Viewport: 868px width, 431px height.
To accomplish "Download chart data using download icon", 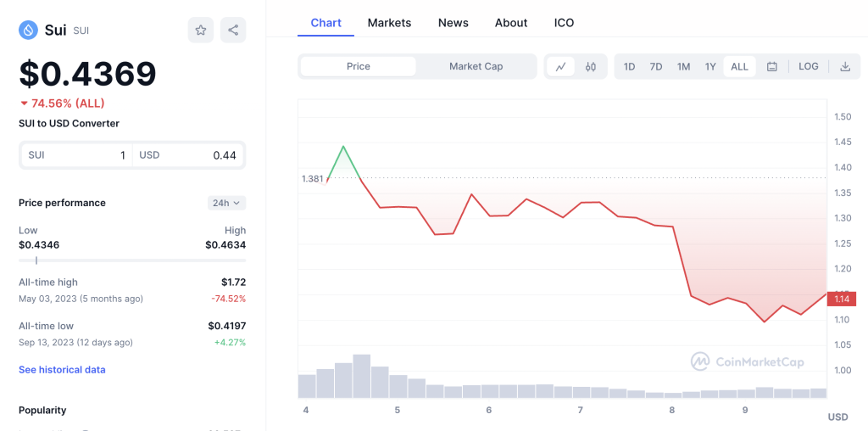I will tap(845, 66).
